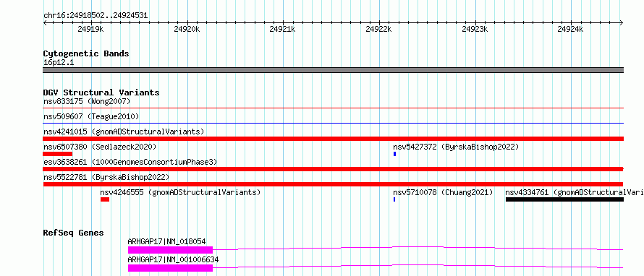Open ARHGAP17|NM_001006634 gene label
Viewport: 644px width, 276px height.
174,259
